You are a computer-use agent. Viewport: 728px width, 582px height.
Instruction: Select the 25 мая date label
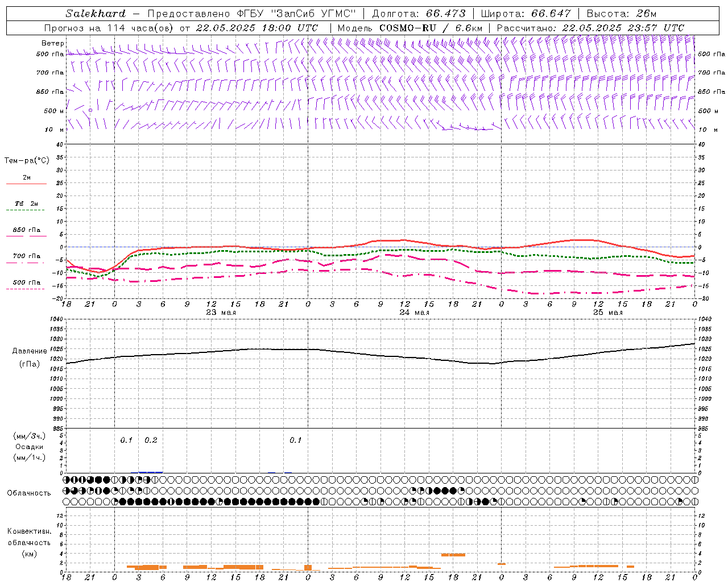pos(607,313)
